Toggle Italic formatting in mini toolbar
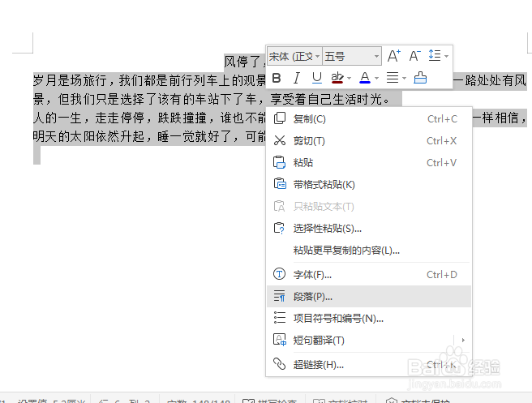532x403 pixels. 297,78
